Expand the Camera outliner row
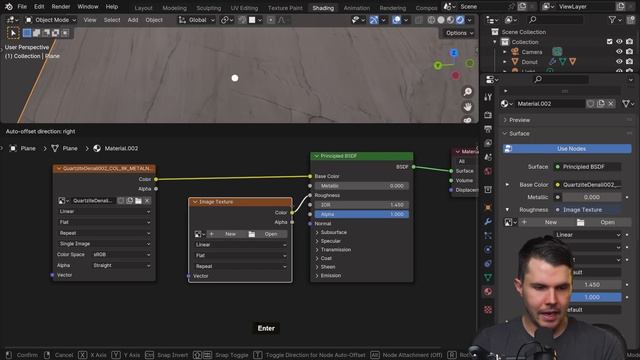 [505, 52]
